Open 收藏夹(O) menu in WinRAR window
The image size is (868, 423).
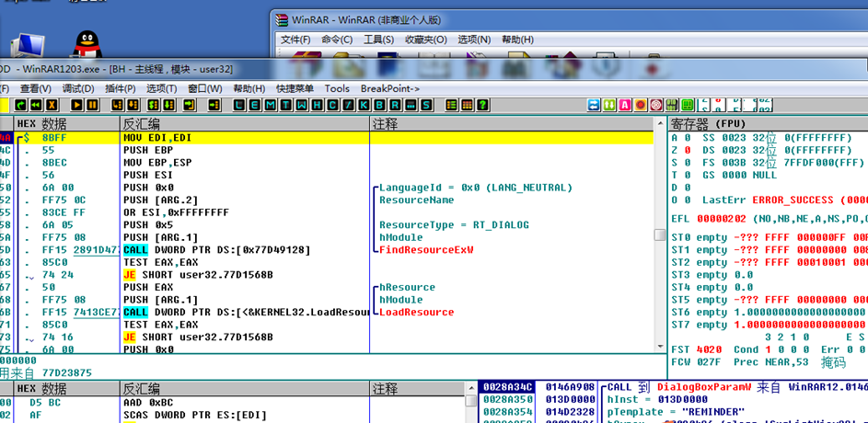425,40
